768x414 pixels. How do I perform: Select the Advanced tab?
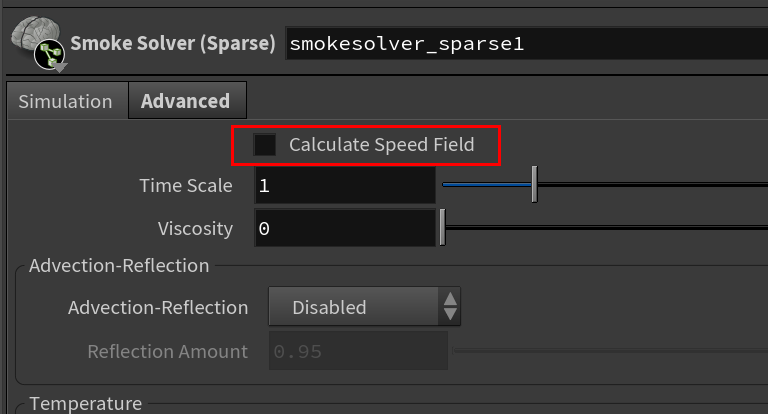tap(187, 101)
